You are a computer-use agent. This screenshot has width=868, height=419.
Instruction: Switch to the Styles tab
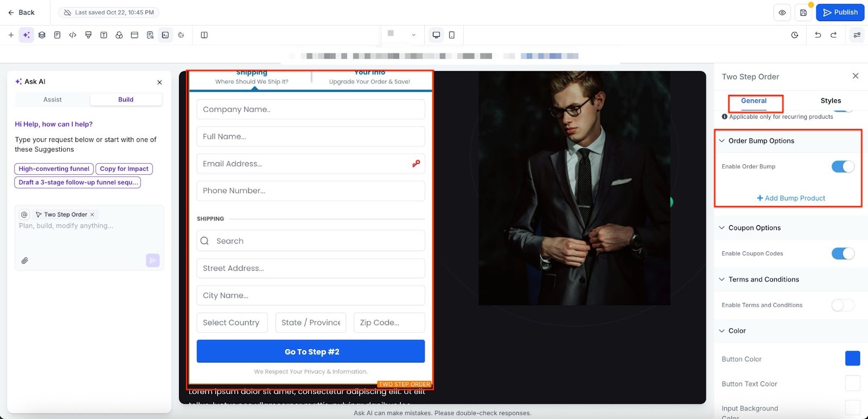[830, 100]
